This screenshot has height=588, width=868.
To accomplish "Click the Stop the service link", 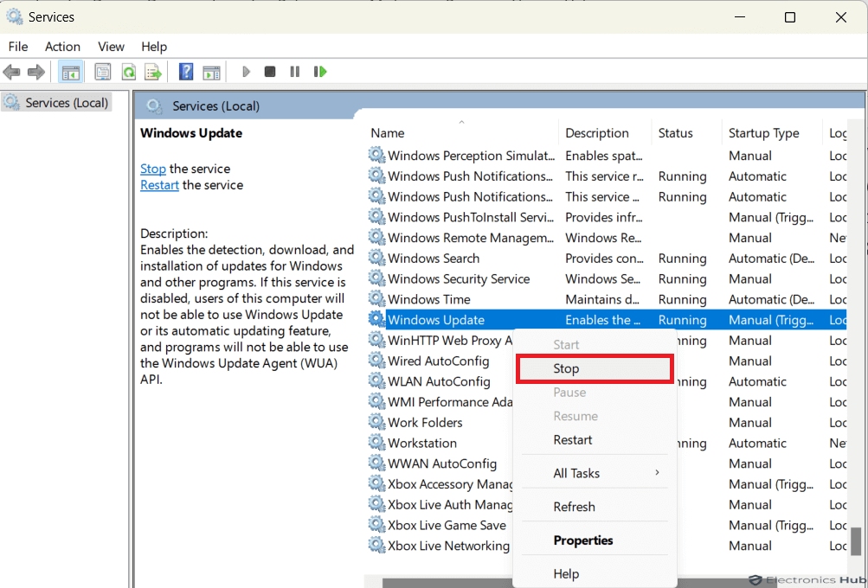I will pos(153,169).
